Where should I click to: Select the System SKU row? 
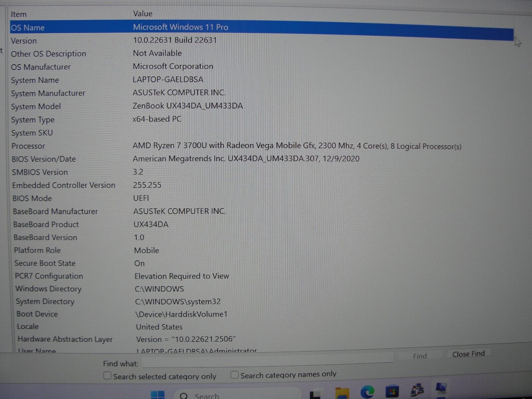[x=262, y=133]
